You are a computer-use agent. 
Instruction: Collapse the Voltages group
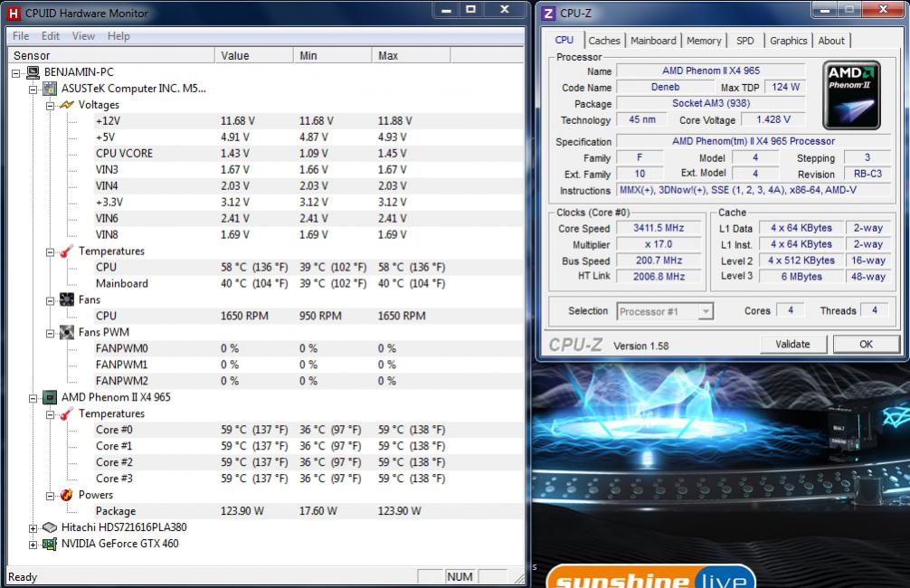click(50, 106)
